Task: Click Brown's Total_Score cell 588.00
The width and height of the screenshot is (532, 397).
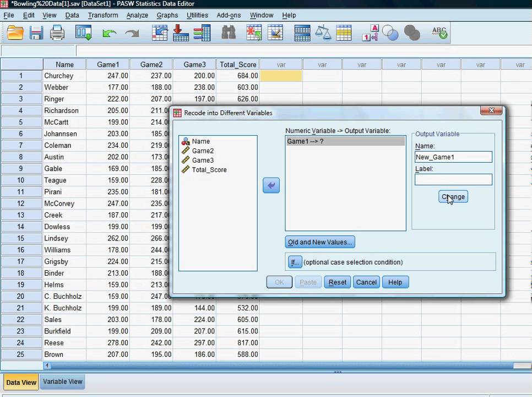Action: point(238,355)
